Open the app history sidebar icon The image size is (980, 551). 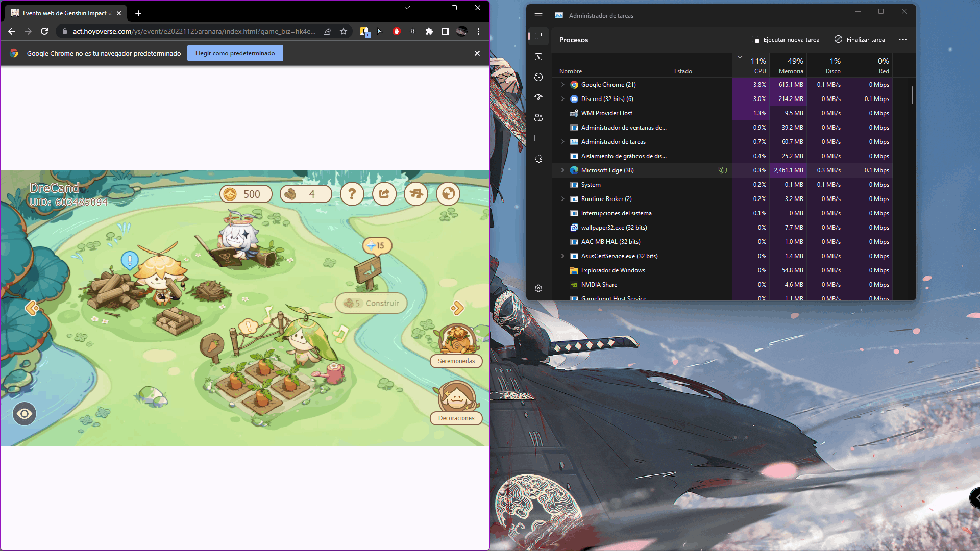(538, 77)
